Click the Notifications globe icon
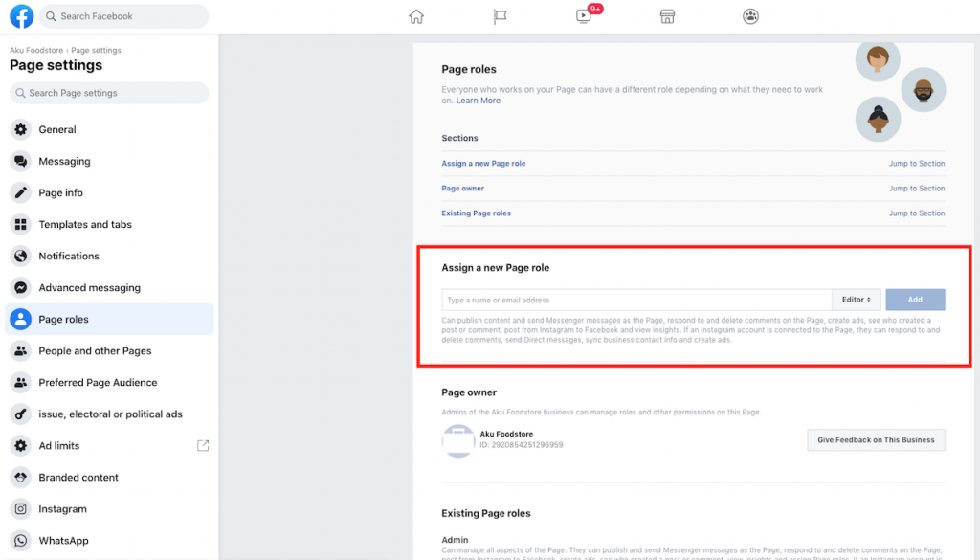This screenshot has height=560, width=980. tap(21, 256)
